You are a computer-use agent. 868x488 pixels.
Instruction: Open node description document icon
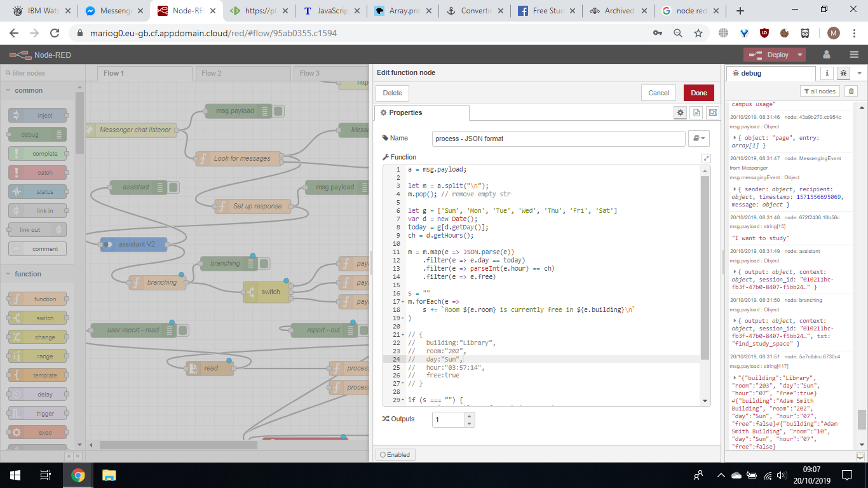pyautogui.click(x=696, y=112)
